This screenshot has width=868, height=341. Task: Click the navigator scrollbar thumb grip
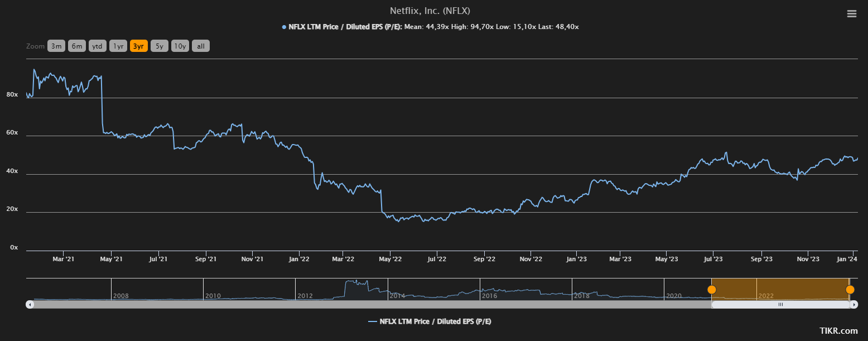pyautogui.click(x=780, y=304)
